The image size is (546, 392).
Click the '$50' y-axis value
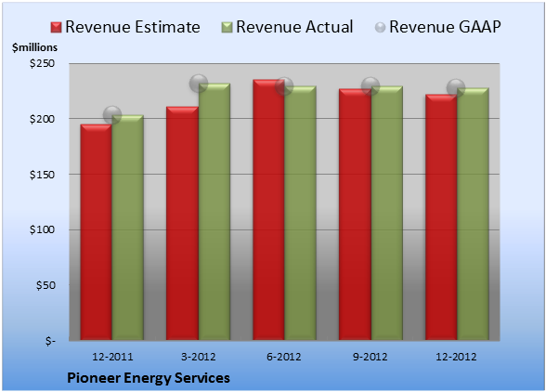point(45,285)
